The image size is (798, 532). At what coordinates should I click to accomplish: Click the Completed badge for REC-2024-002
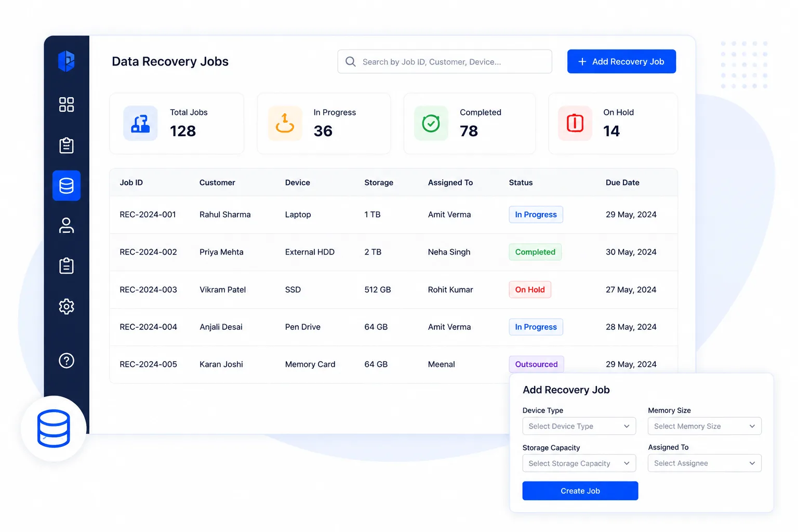[535, 252]
